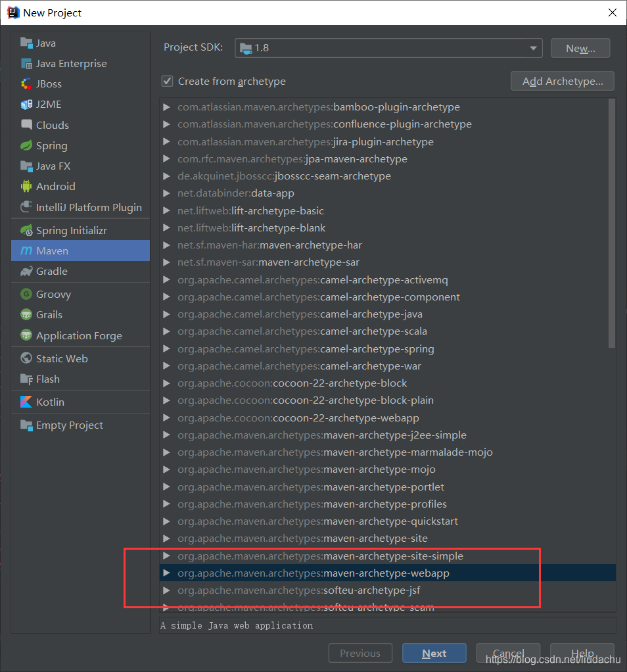627x672 pixels.
Task: Expand maven-archetype-quickstart node
Action: [x=166, y=521]
